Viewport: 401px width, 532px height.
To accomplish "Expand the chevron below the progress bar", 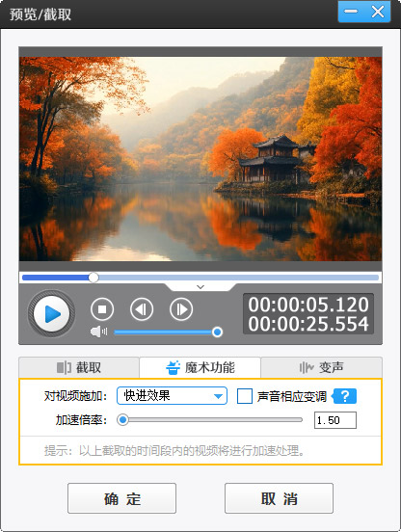I will [200, 287].
